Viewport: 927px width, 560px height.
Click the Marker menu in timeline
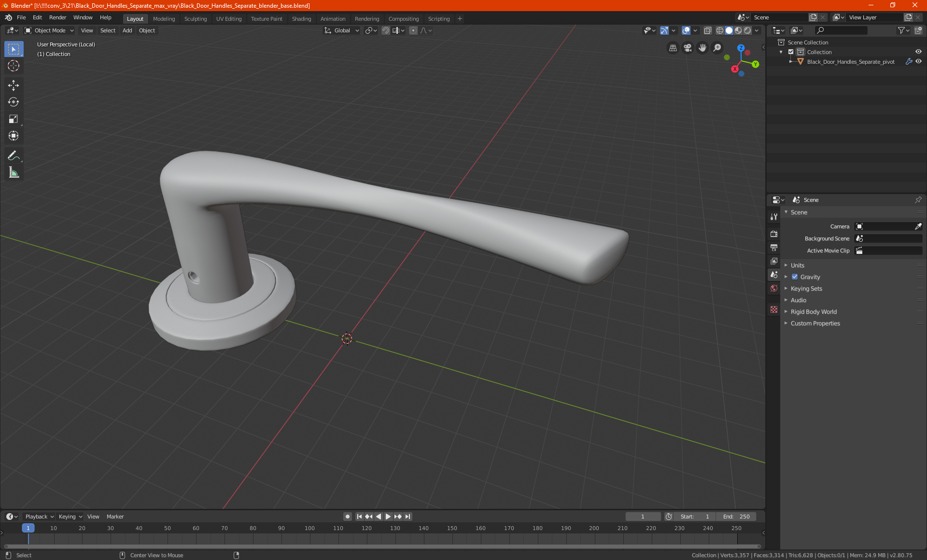click(115, 517)
